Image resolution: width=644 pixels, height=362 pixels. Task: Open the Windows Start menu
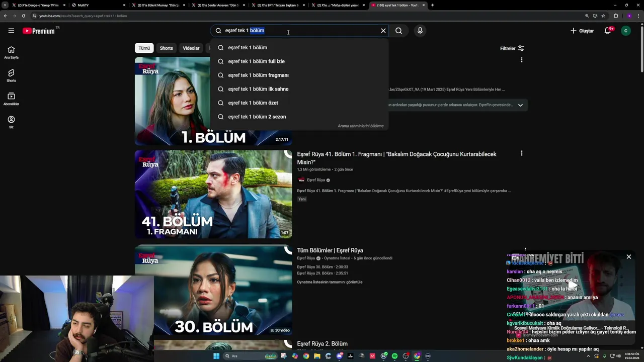(216, 356)
